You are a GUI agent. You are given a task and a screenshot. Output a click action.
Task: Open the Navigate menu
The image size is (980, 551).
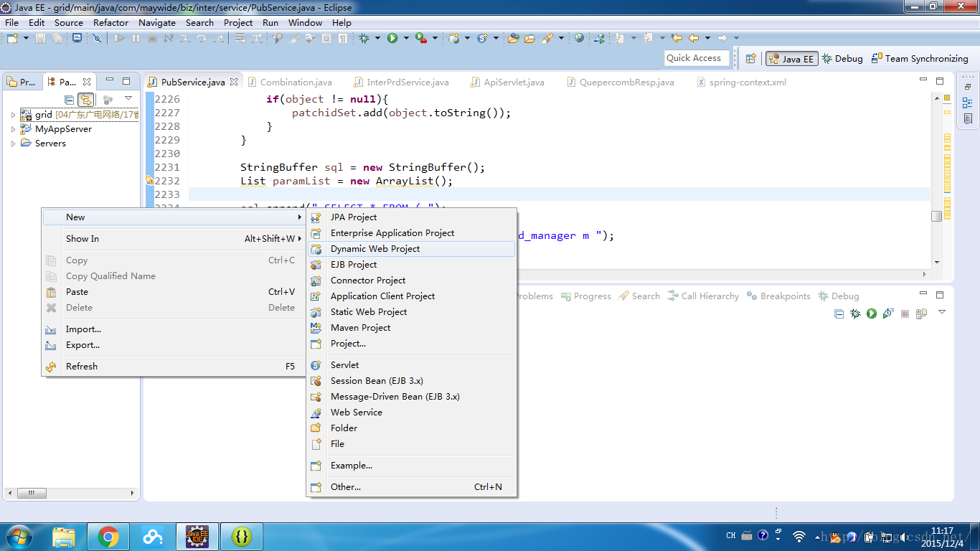(157, 22)
